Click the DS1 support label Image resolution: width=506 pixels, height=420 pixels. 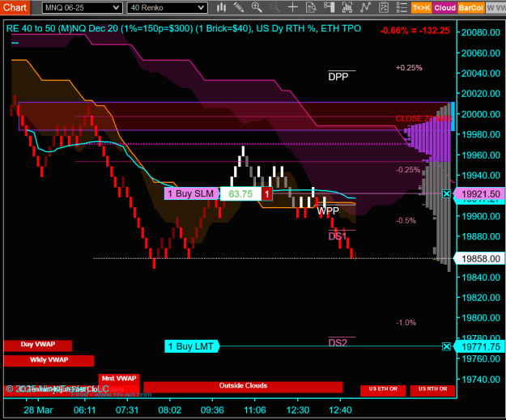tap(338, 236)
